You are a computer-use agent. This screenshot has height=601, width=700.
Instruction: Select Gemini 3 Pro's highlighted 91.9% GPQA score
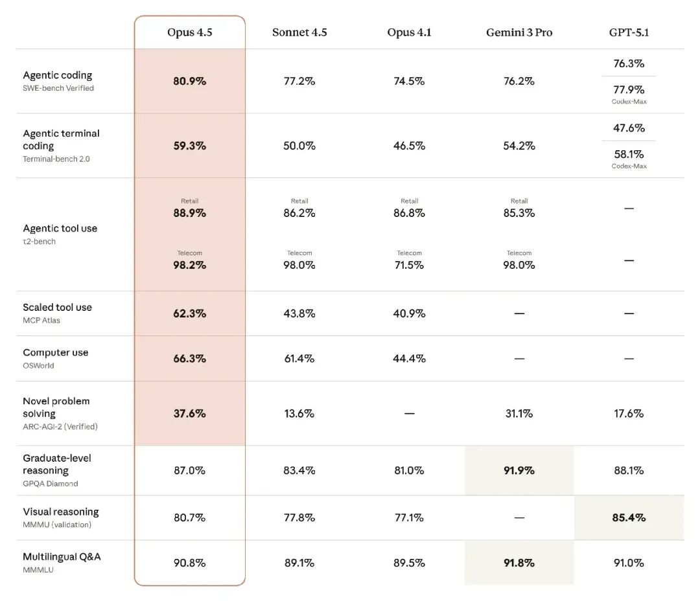point(519,471)
